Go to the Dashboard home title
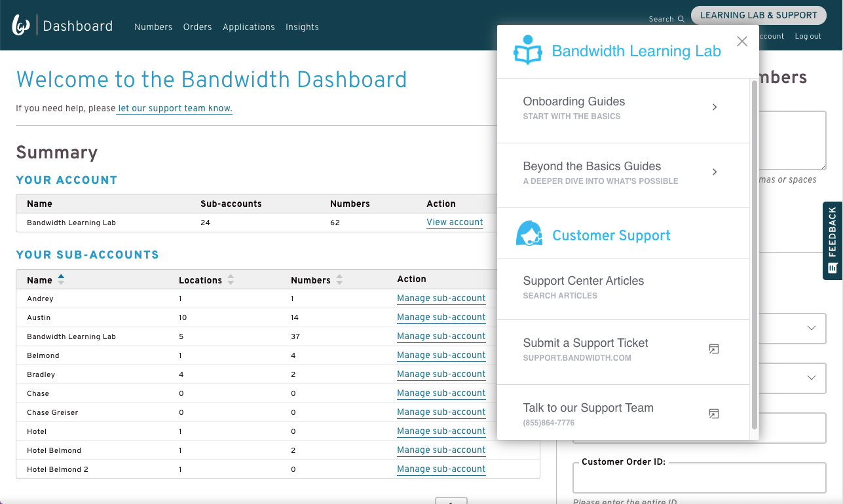 (x=78, y=26)
